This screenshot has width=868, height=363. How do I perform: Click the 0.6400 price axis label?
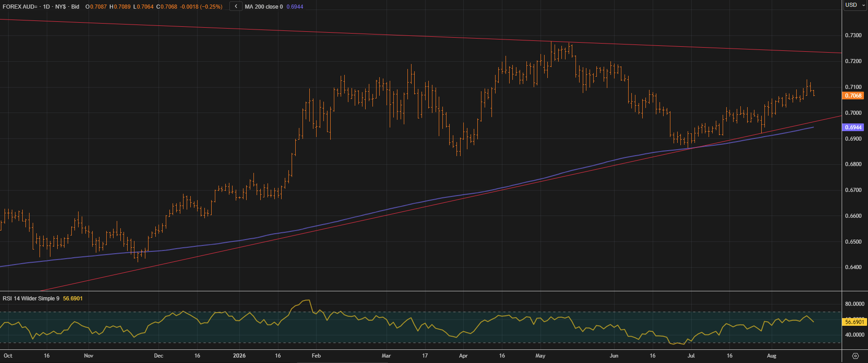pyautogui.click(x=853, y=267)
